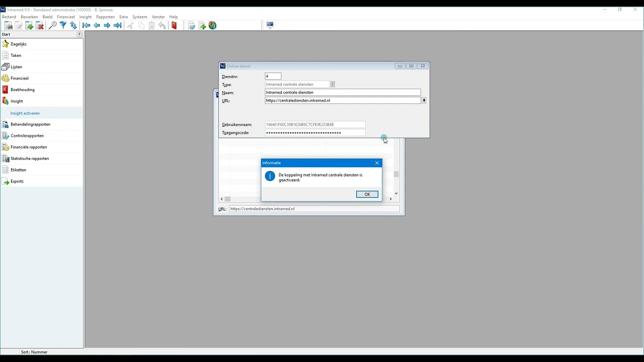Click the blue filter funnel icon

(x=63, y=26)
